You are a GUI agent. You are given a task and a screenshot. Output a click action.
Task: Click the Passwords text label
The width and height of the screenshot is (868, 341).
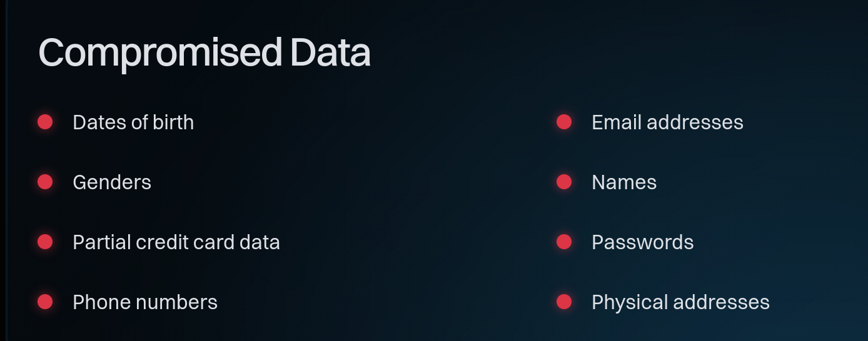point(642,242)
